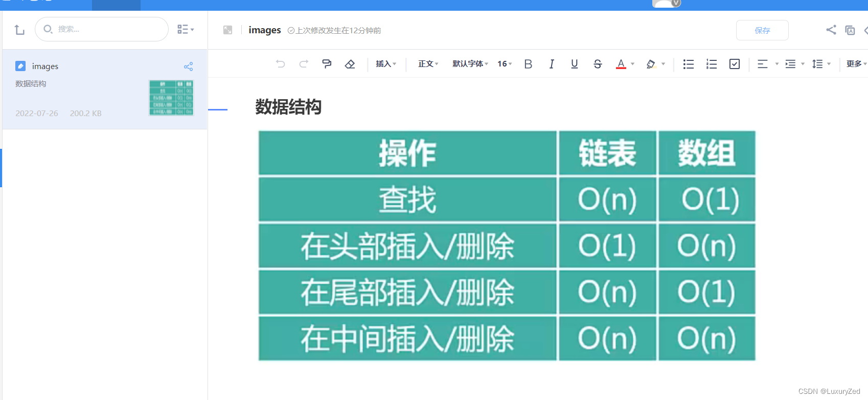
Task: Click the images note title field
Action: [x=265, y=30]
